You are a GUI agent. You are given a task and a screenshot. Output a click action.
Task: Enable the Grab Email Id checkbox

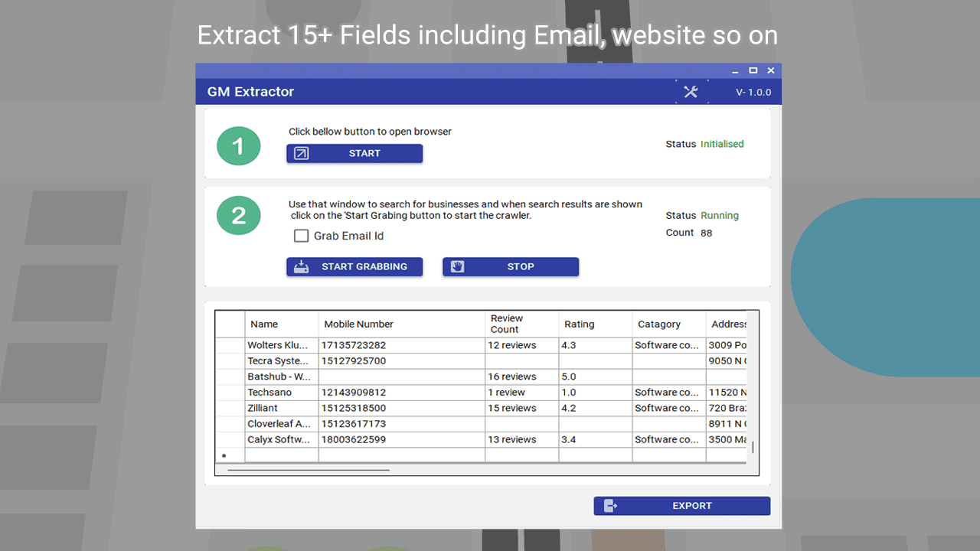coord(302,236)
